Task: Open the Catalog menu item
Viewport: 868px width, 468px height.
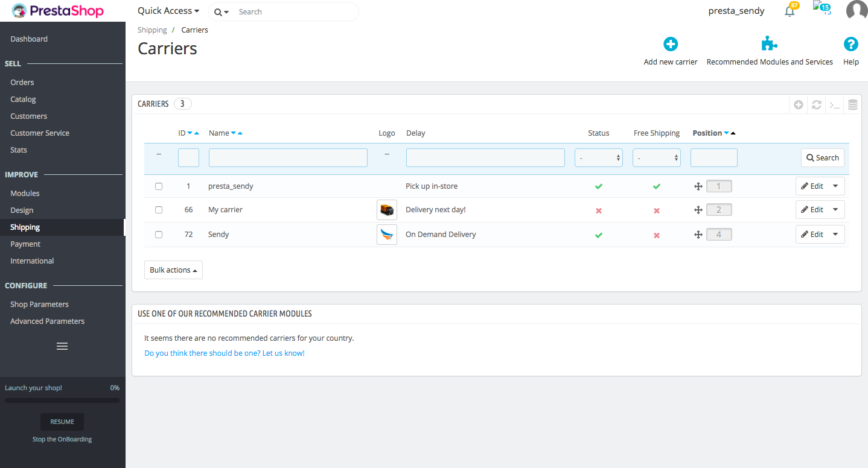Action: [24, 100]
